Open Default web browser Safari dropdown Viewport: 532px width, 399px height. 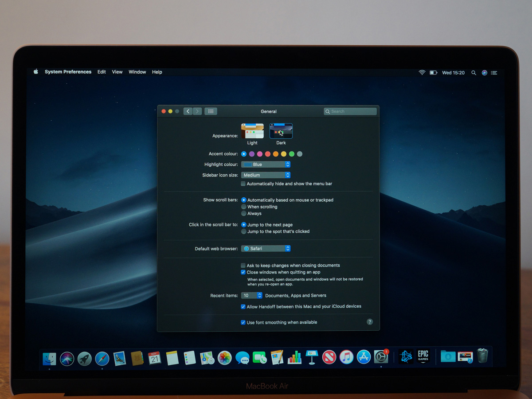266,249
